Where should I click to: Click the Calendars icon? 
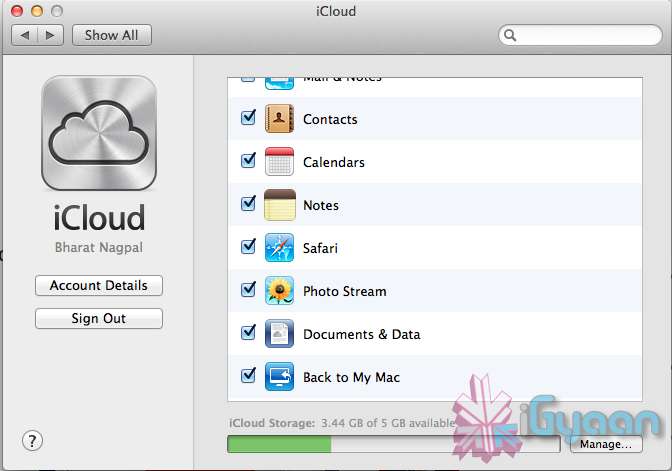pyautogui.click(x=279, y=162)
